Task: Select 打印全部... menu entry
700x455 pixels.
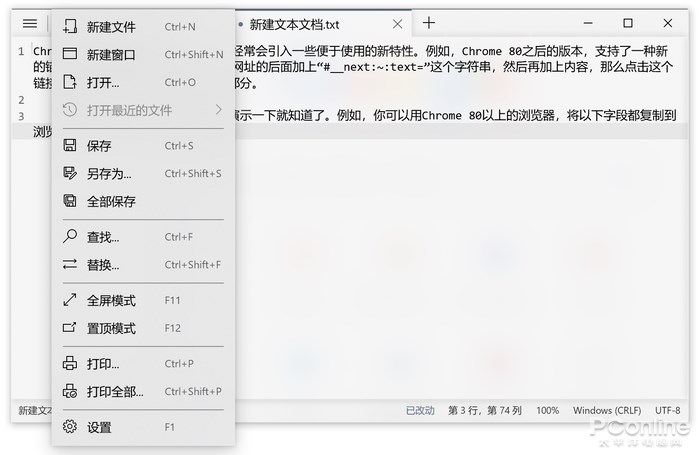Action: click(x=143, y=391)
